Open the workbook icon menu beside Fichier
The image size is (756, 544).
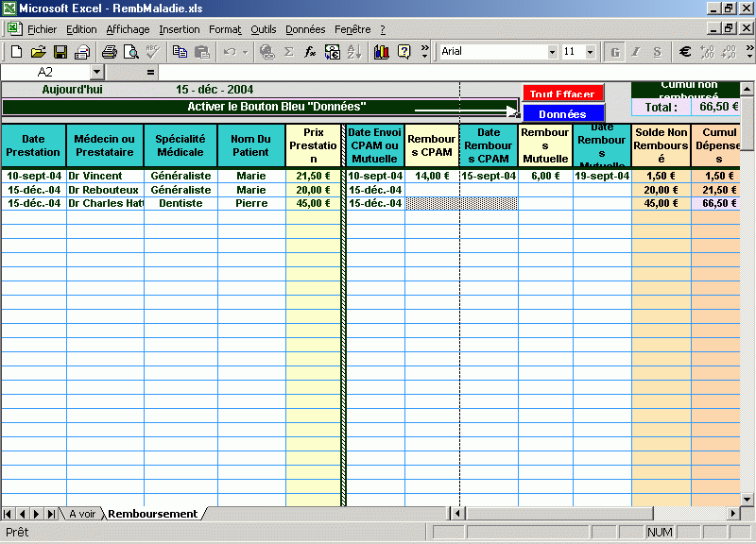tap(14, 29)
